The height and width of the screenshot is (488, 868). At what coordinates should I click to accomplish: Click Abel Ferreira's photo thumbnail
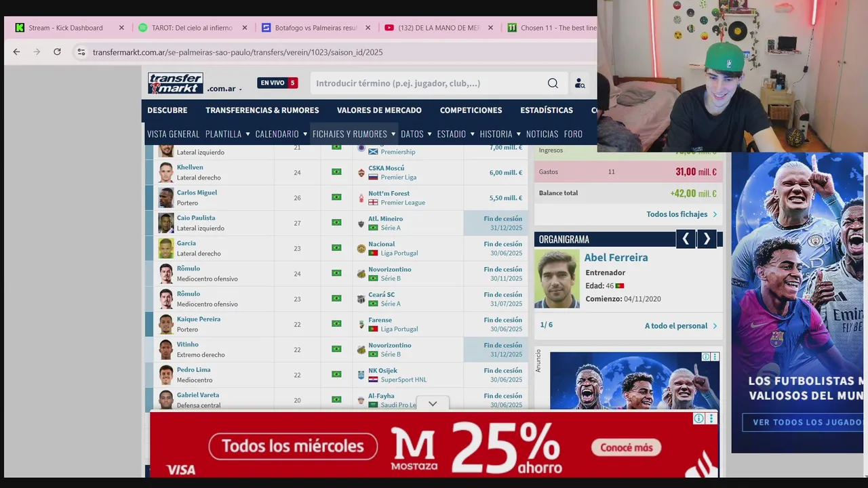click(557, 279)
